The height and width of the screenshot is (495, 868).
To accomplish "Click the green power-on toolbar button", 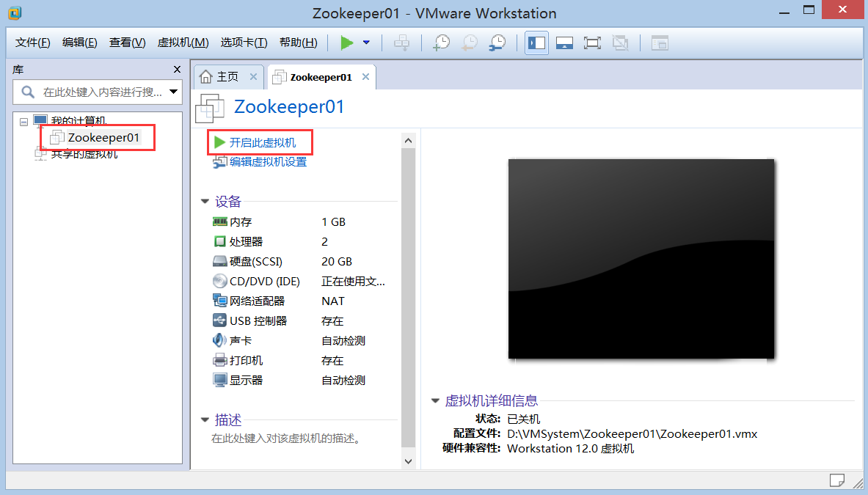I will tap(346, 43).
